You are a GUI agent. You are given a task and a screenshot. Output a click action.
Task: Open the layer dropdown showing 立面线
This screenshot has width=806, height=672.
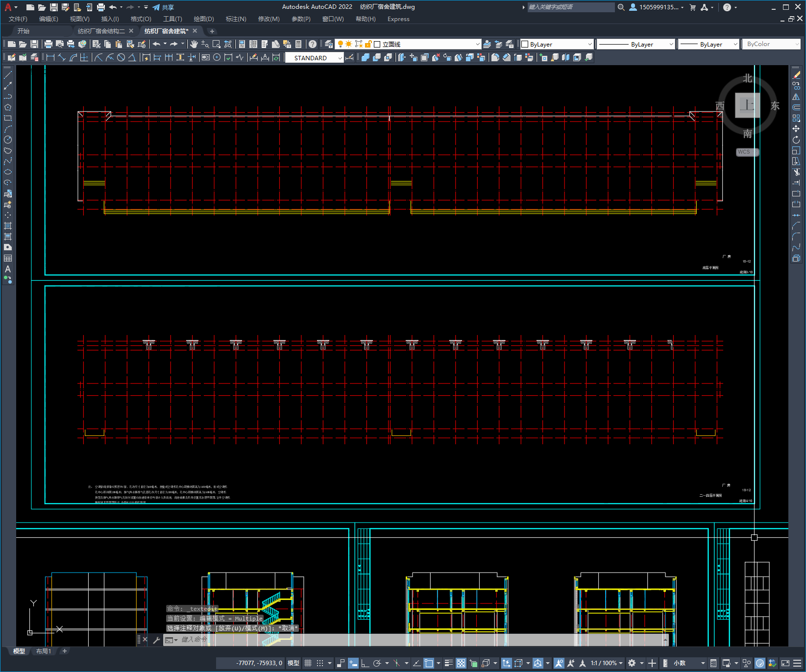(x=409, y=44)
